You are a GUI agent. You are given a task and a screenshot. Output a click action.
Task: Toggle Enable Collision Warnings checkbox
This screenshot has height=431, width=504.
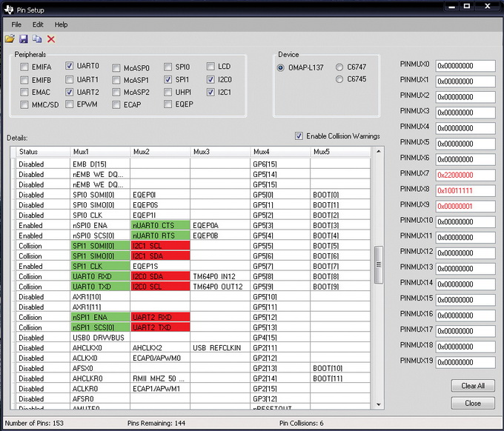299,136
